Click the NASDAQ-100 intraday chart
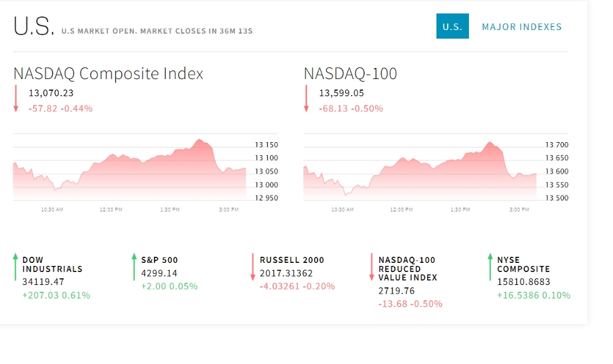Screen dimensions: 613x364 [420, 169]
